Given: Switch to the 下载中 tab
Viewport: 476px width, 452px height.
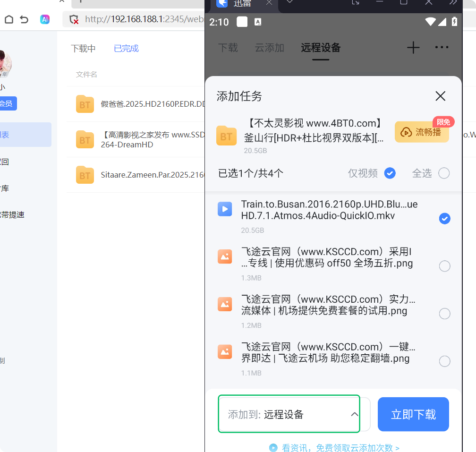Looking at the screenshot, I should coord(83,49).
